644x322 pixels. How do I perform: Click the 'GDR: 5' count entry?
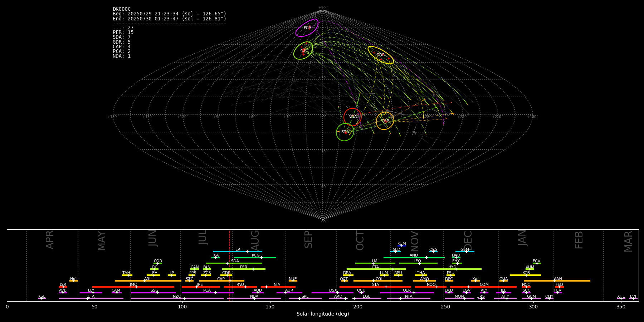point(122,42)
